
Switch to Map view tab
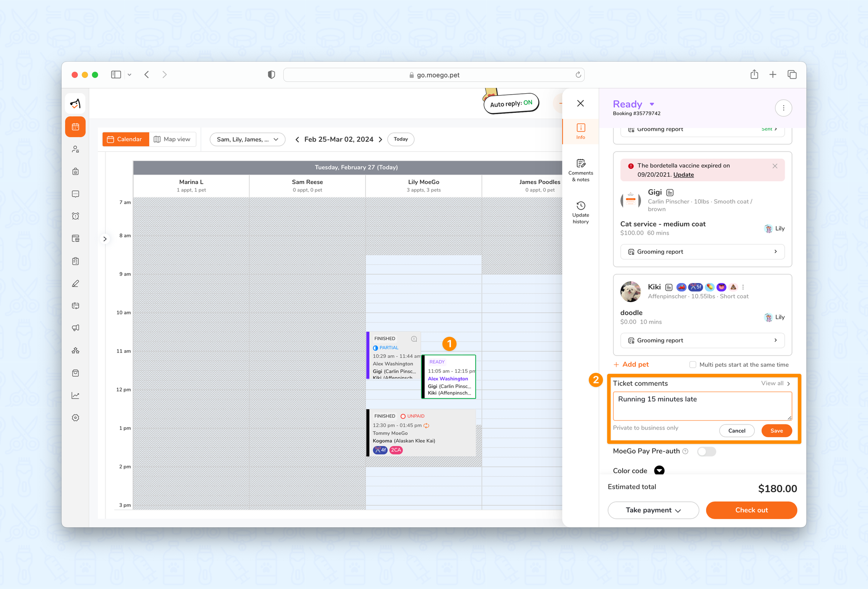point(172,139)
